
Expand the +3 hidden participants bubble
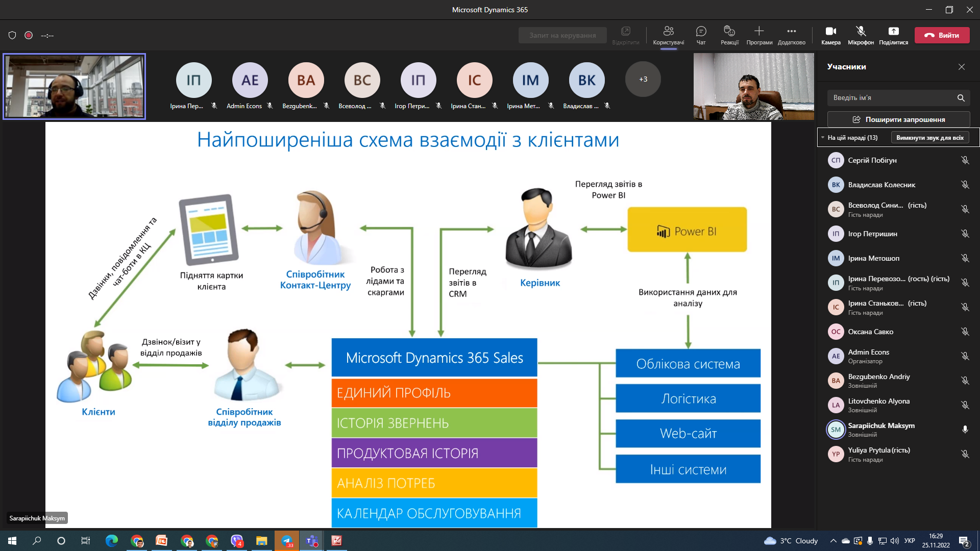[643, 80]
